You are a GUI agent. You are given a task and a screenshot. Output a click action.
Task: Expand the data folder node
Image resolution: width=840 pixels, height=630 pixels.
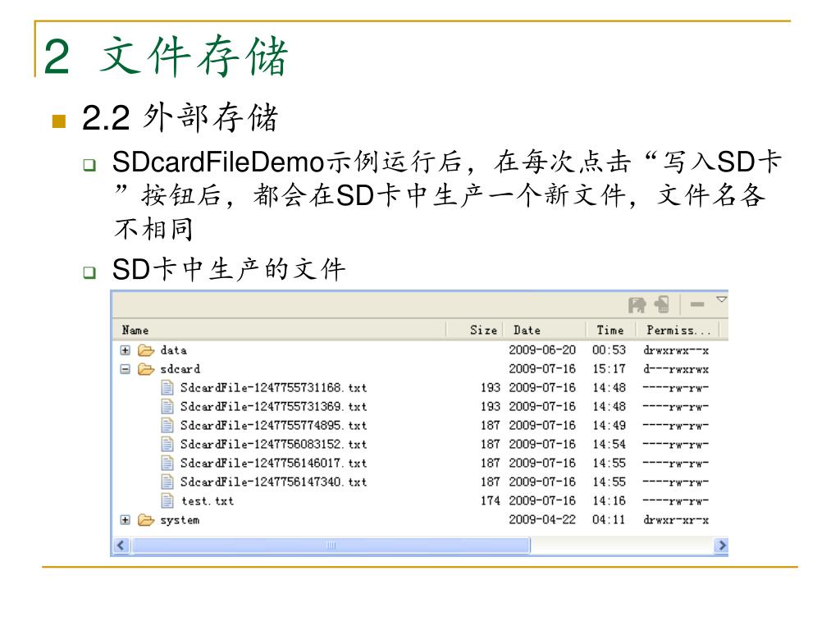pos(125,350)
